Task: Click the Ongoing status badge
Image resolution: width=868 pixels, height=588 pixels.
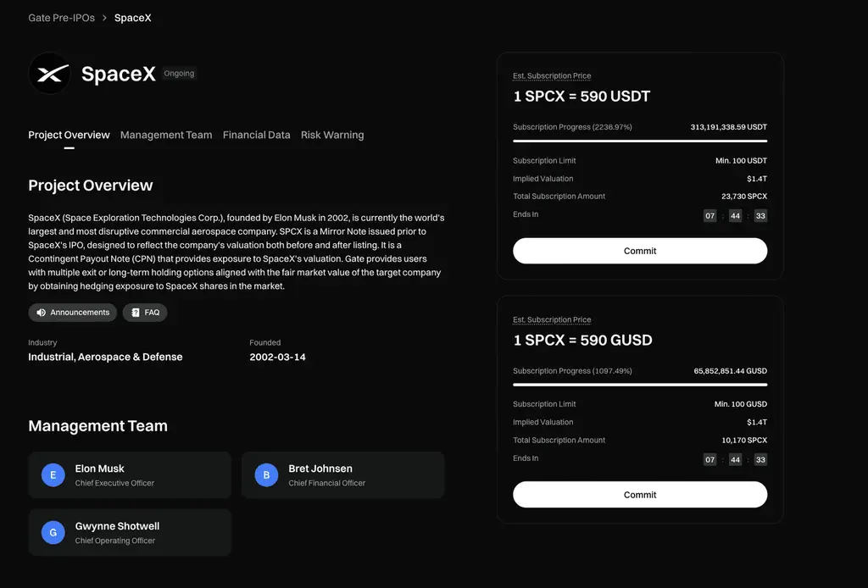Action: coord(179,74)
